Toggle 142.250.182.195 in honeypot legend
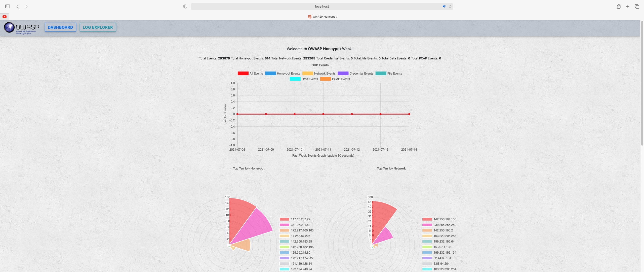644x272 pixels. click(285, 247)
